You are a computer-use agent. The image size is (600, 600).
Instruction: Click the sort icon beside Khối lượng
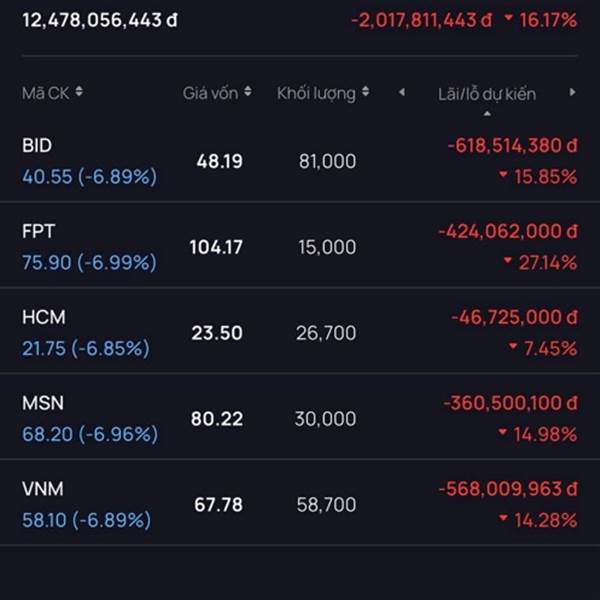coord(365,93)
